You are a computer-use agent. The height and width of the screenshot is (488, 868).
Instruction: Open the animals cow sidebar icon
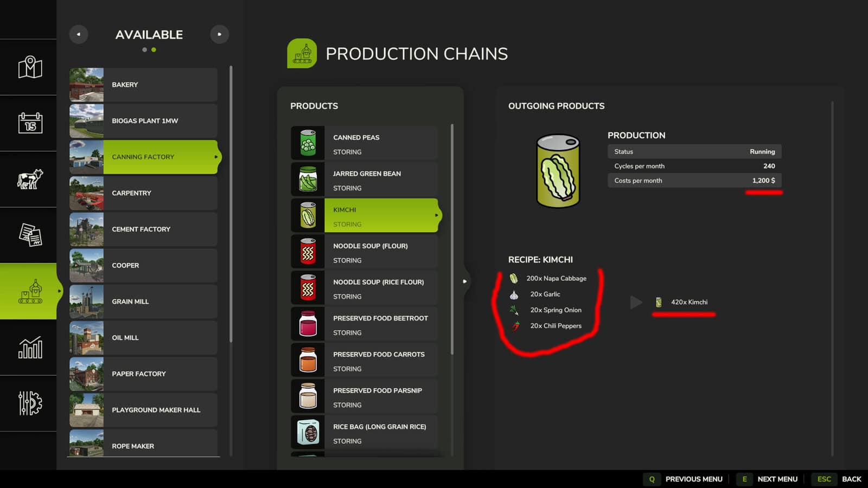tap(30, 179)
